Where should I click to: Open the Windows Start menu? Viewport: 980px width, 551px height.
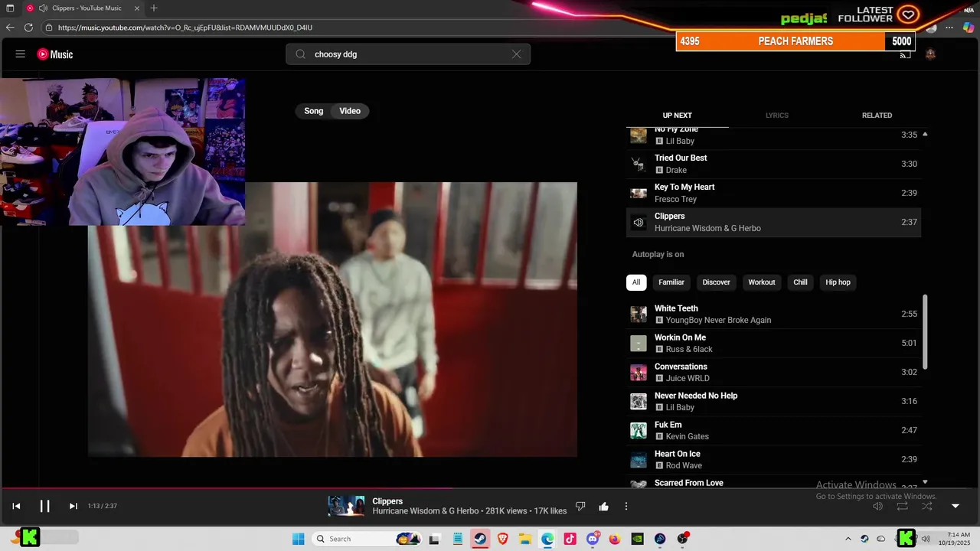point(298,539)
